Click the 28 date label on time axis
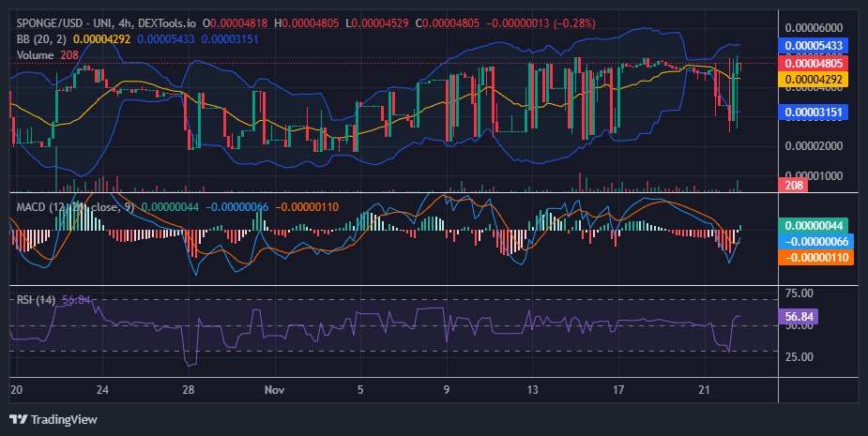 click(189, 390)
